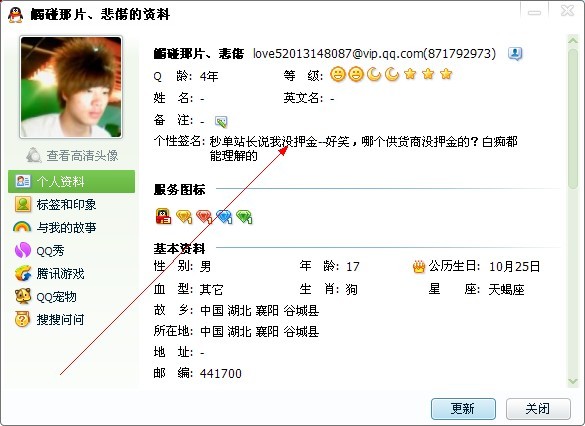
Task: Click the yellow diamond service icon
Action: pos(184,217)
